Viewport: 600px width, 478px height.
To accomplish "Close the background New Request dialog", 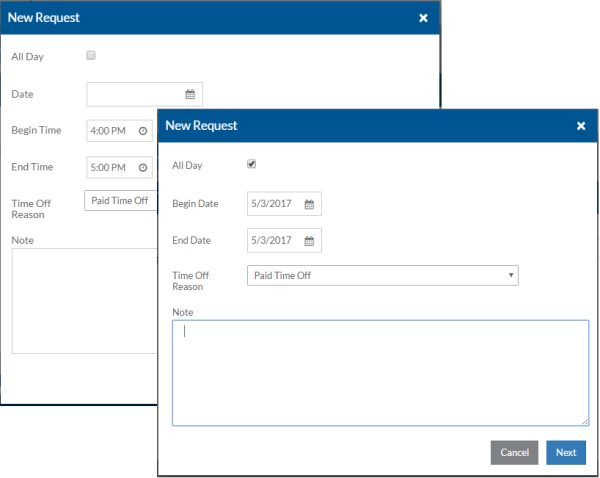I will coord(423,18).
